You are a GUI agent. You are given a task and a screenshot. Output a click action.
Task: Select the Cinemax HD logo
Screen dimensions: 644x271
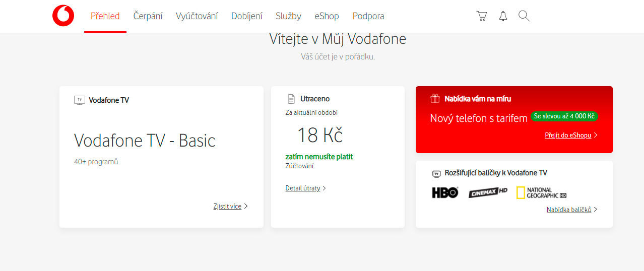tap(488, 192)
